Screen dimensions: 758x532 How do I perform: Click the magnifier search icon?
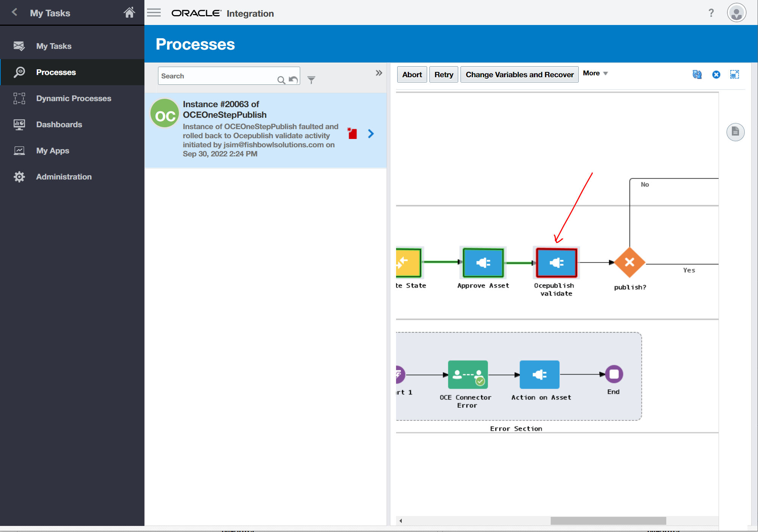(281, 80)
